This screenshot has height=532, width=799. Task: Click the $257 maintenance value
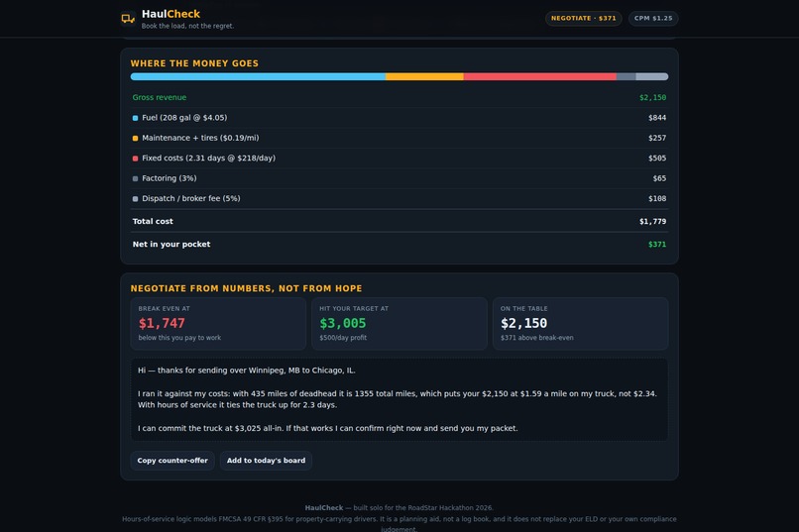657,138
